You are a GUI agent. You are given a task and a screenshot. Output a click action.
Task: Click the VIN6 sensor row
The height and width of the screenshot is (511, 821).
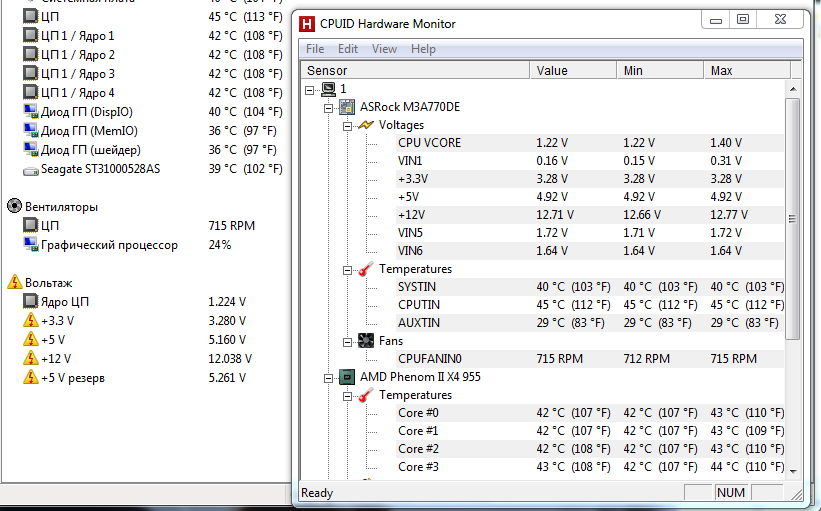pos(590,251)
